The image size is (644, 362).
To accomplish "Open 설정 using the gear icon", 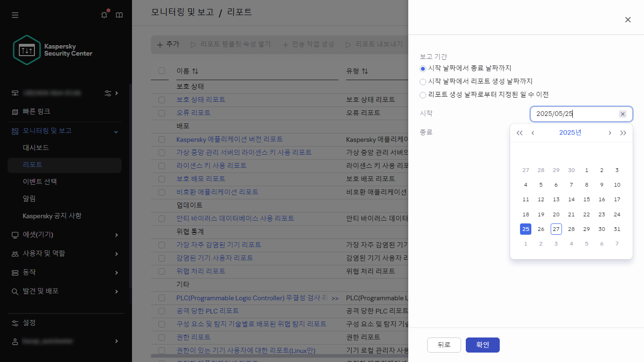I will pyautogui.click(x=14, y=322).
